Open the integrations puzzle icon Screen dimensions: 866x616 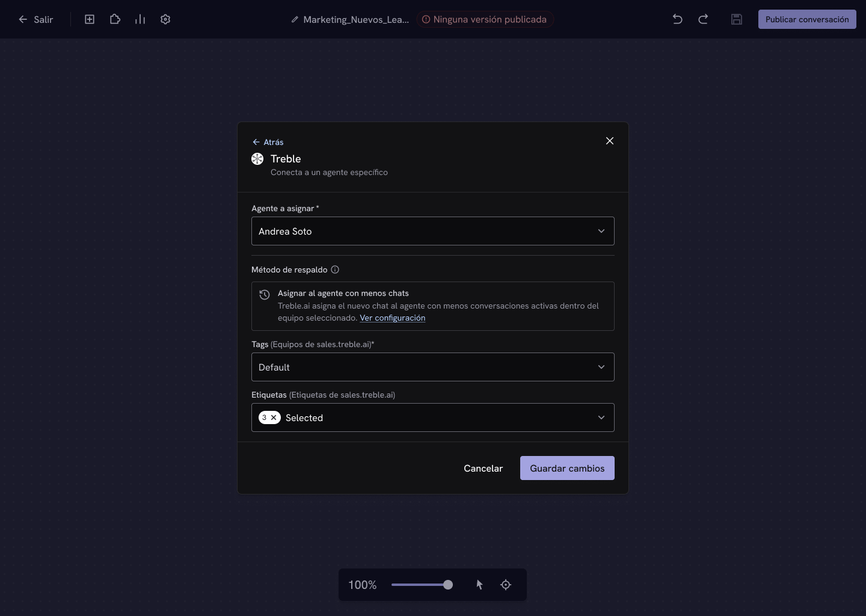click(x=115, y=19)
